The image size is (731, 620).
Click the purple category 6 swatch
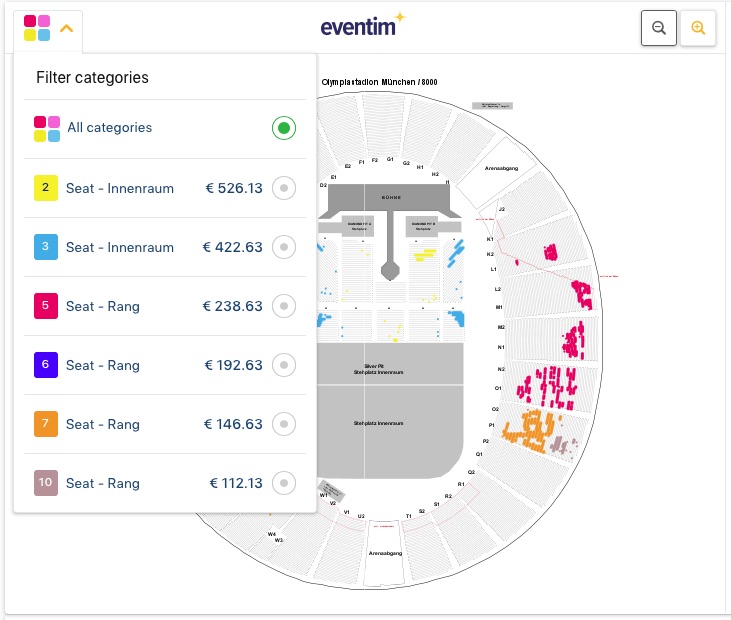tap(46, 365)
